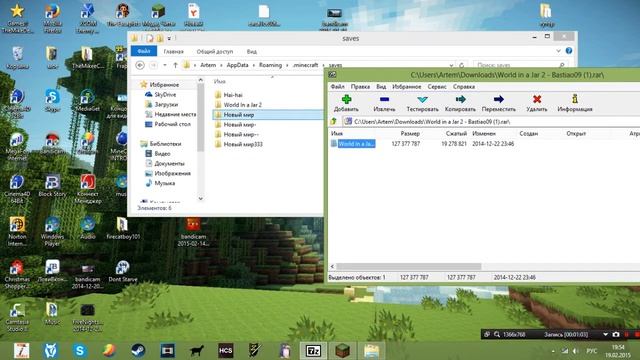The width and height of the screenshot is (640, 360).
Task: Click 7z icon on the taskbar
Action: (x=313, y=351)
